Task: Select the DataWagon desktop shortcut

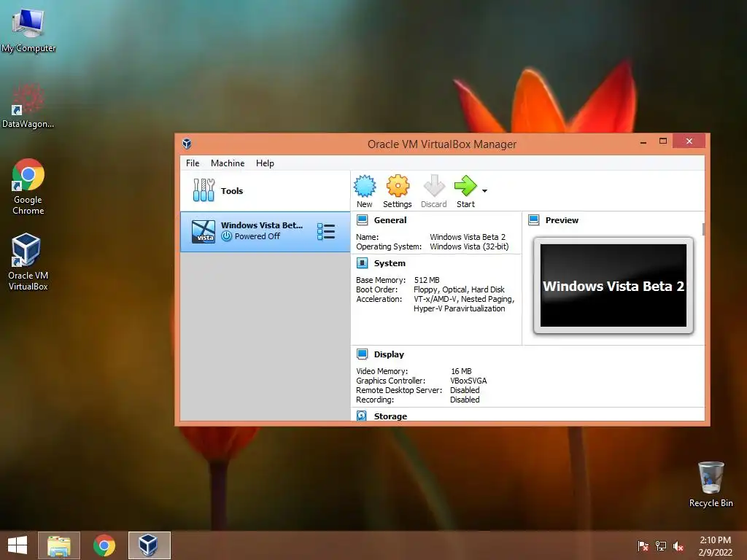Action: pos(28,106)
